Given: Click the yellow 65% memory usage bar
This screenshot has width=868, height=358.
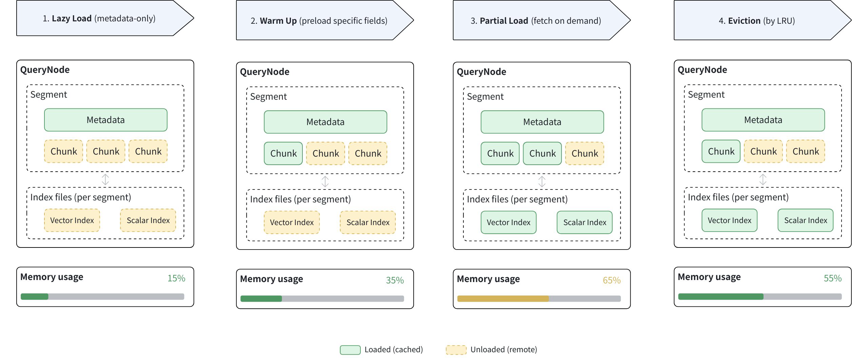Looking at the screenshot, I should [503, 299].
